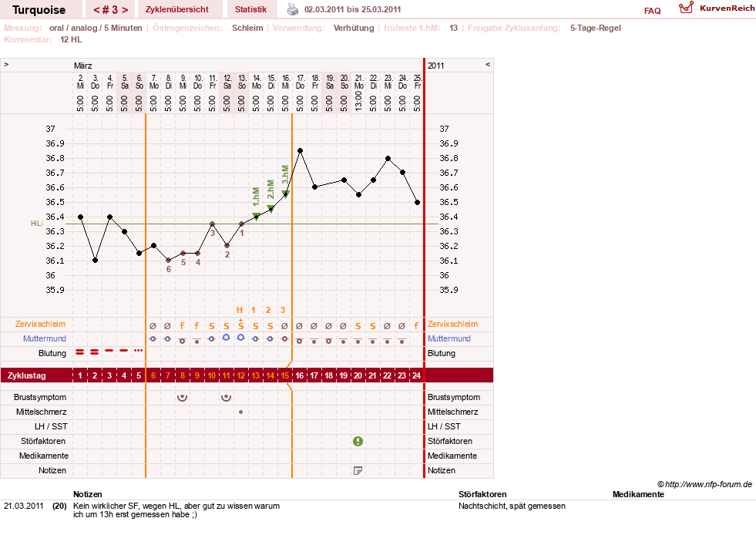Click the 1.hM temperature marker
The image size is (756, 535).
coord(256,217)
